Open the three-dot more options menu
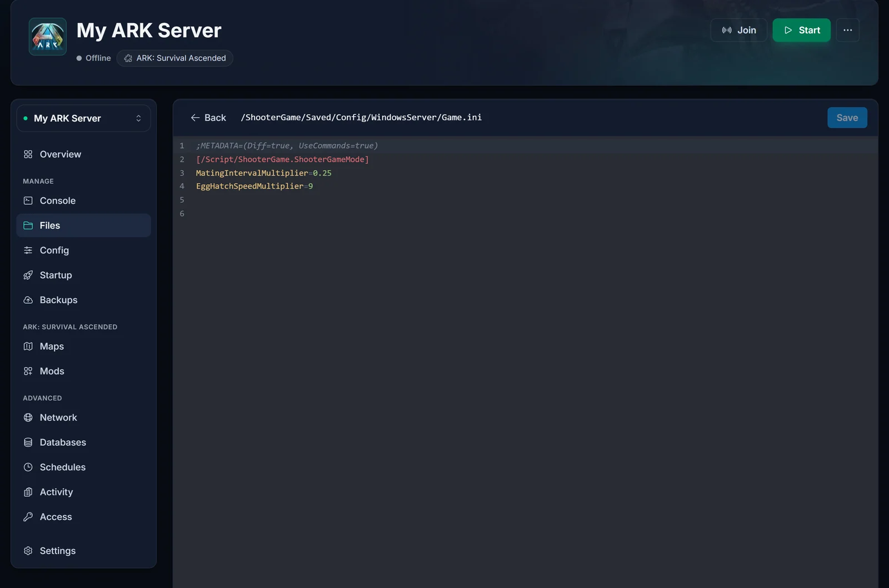This screenshot has height=588, width=889. (x=847, y=30)
